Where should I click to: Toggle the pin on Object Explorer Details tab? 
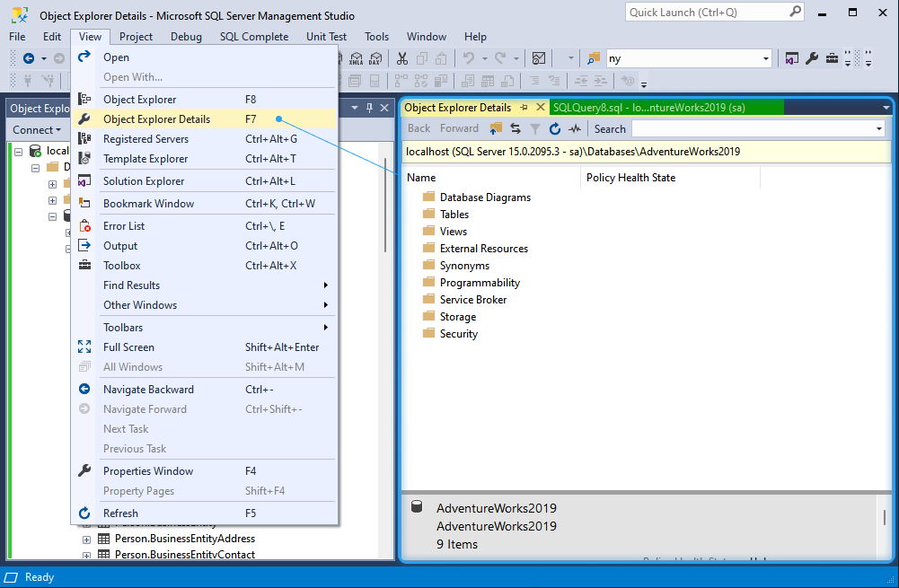click(x=524, y=108)
